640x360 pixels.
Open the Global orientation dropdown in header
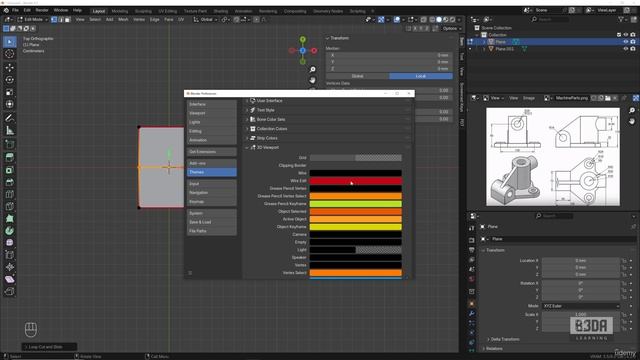pos(206,19)
